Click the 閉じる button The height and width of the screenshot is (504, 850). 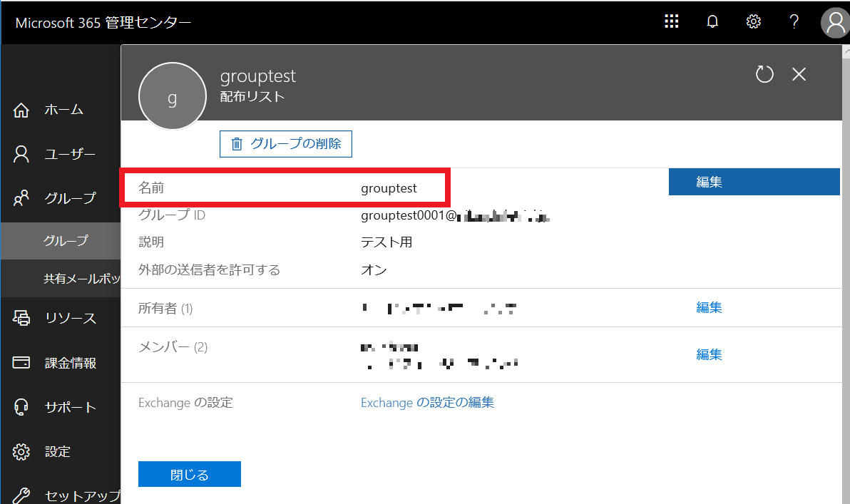189,474
